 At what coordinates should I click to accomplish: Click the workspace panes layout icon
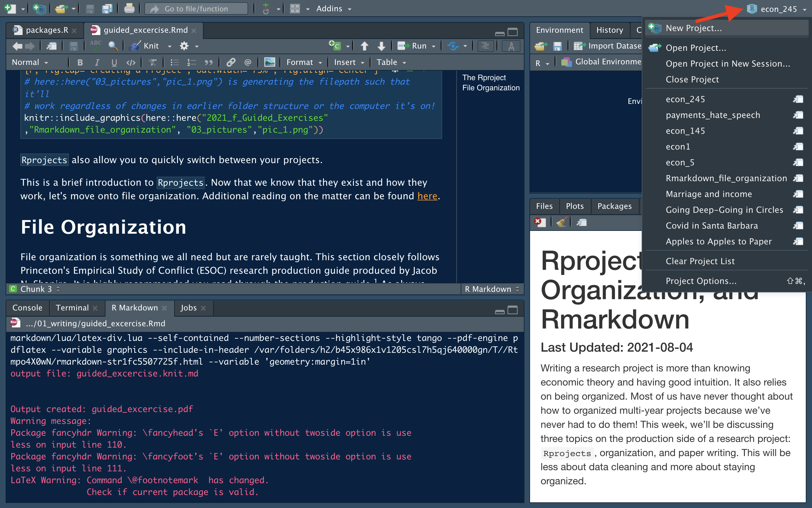[295, 8]
